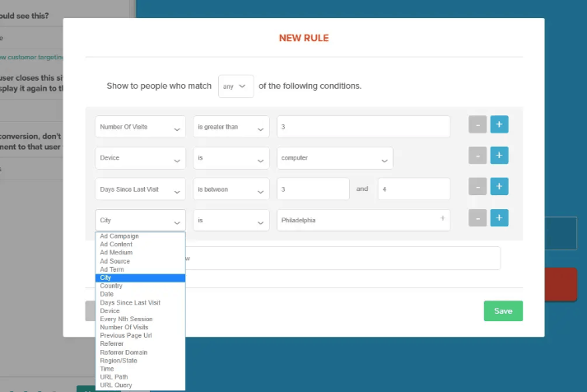Open the operator dropdown in the Device row

pyautogui.click(x=231, y=158)
